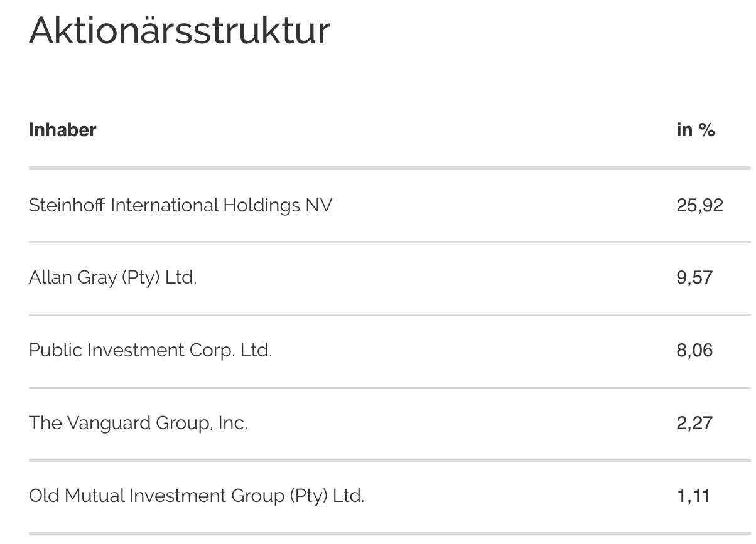Click the Aktionärsstruktur heading
The width and height of the screenshot is (756, 544).
point(180,30)
